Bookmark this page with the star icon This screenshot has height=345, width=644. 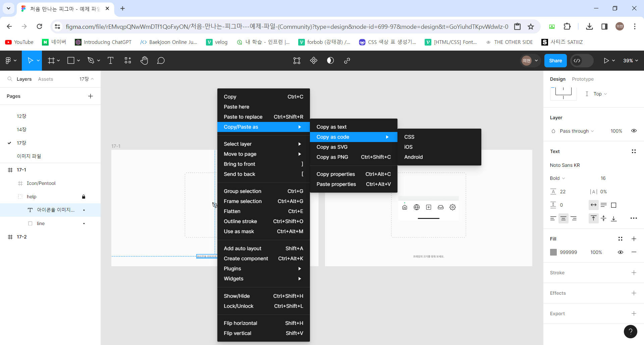click(x=531, y=26)
